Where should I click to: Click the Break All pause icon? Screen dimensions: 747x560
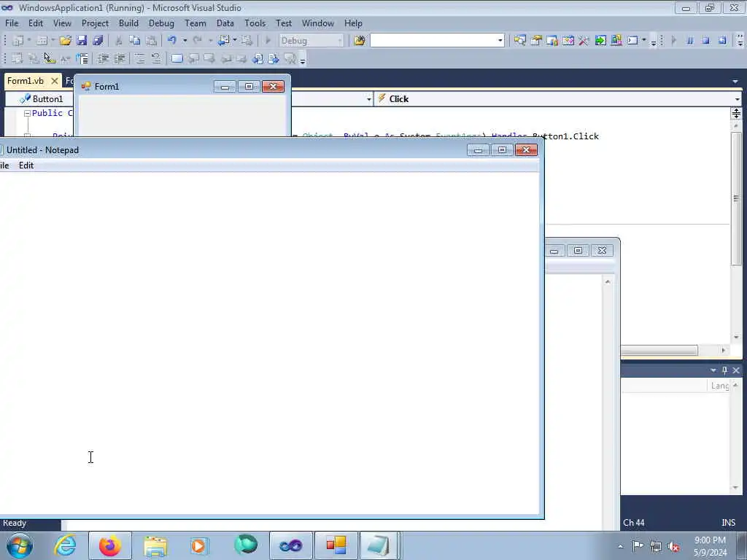690,41
